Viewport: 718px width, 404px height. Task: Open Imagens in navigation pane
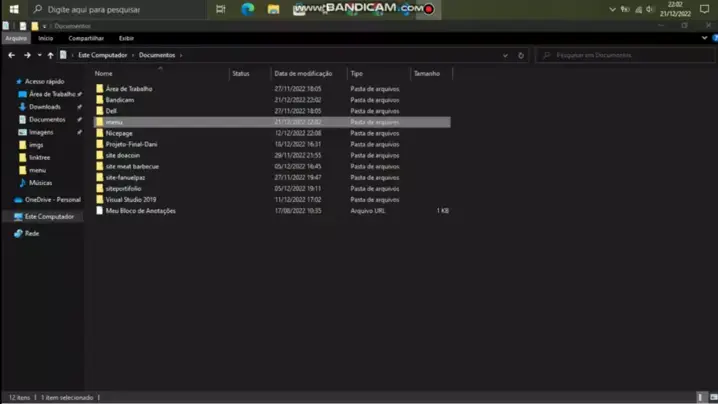tap(41, 132)
